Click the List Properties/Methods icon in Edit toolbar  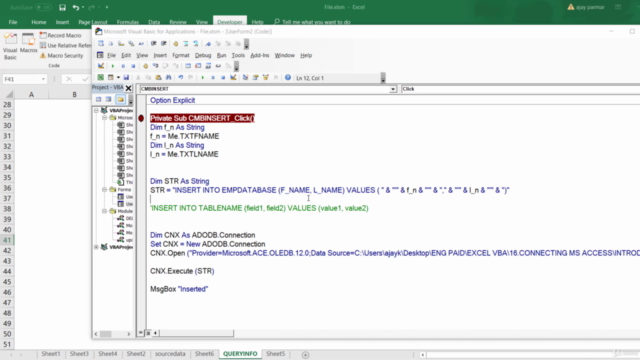(101, 44)
